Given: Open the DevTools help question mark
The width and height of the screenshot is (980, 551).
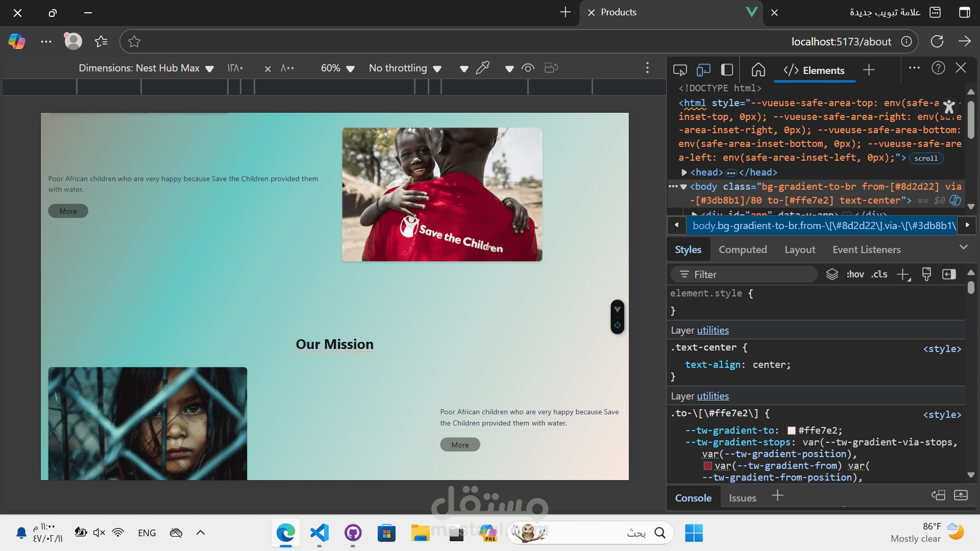Looking at the screenshot, I should [938, 68].
